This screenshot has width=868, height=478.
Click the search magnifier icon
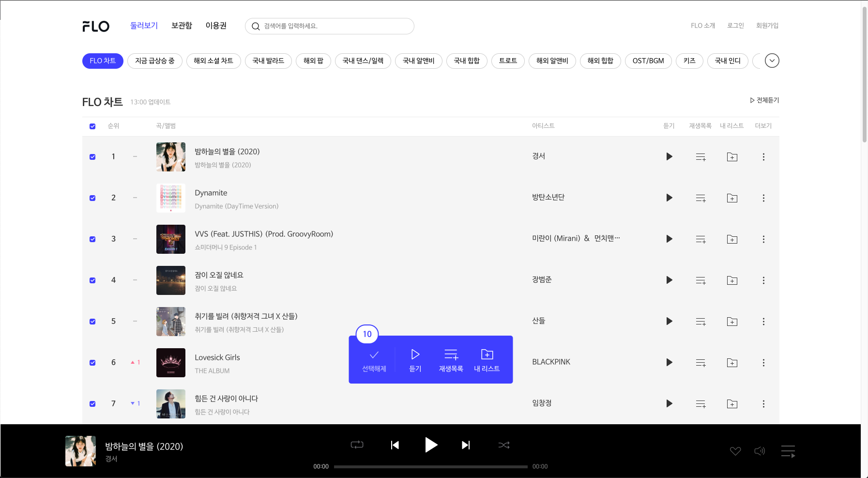[x=256, y=26]
